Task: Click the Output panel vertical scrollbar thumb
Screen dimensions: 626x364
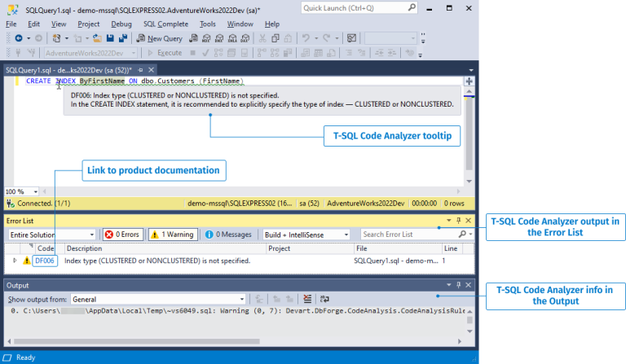Action: pyautogui.click(x=469, y=320)
